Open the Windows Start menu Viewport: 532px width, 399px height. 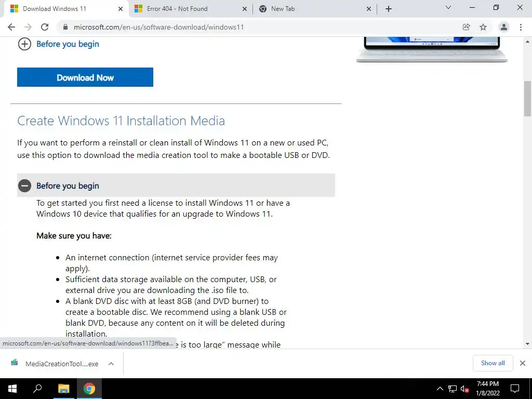(12, 389)
